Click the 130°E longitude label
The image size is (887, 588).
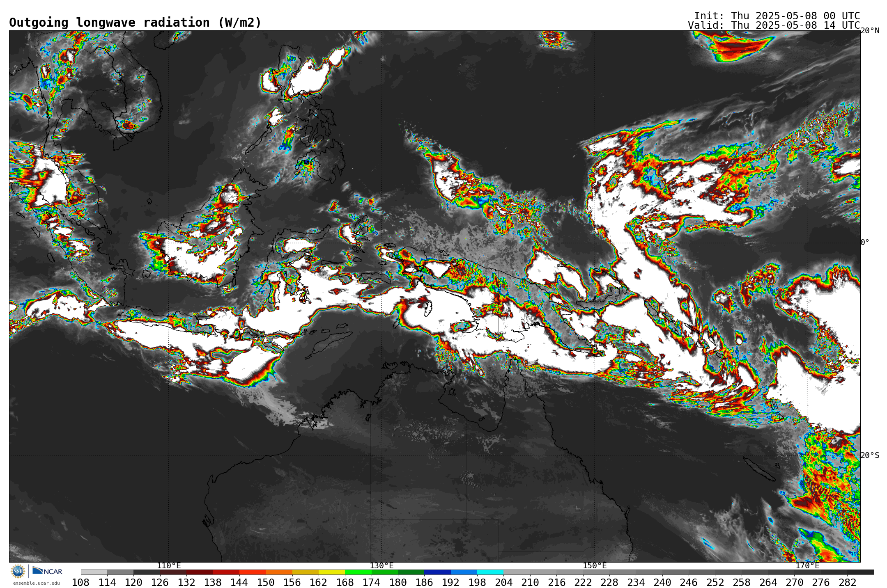381,566
